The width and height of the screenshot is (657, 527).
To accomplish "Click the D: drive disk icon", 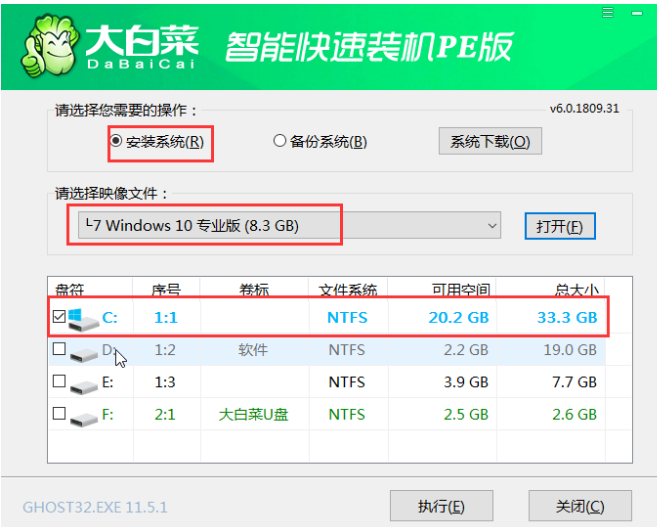I will click(84, 354).
